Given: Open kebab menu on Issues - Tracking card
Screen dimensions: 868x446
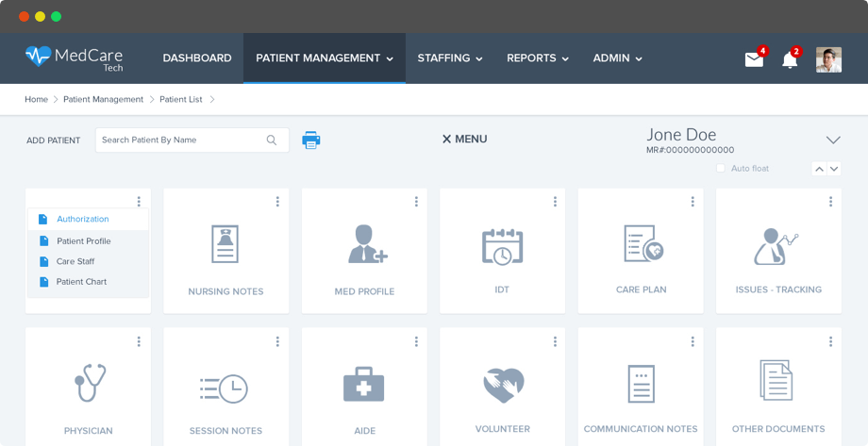Looking at the screenshot, I should 830,202.
